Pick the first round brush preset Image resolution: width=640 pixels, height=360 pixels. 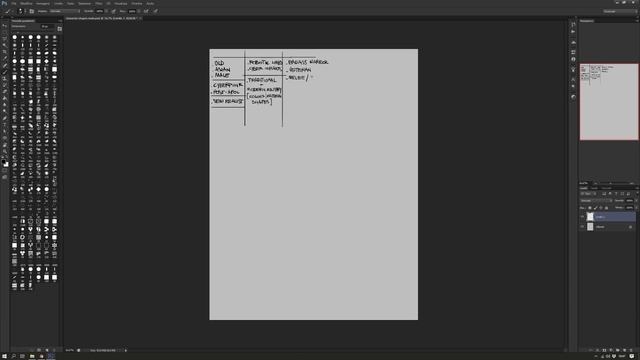tap(15, 37)
